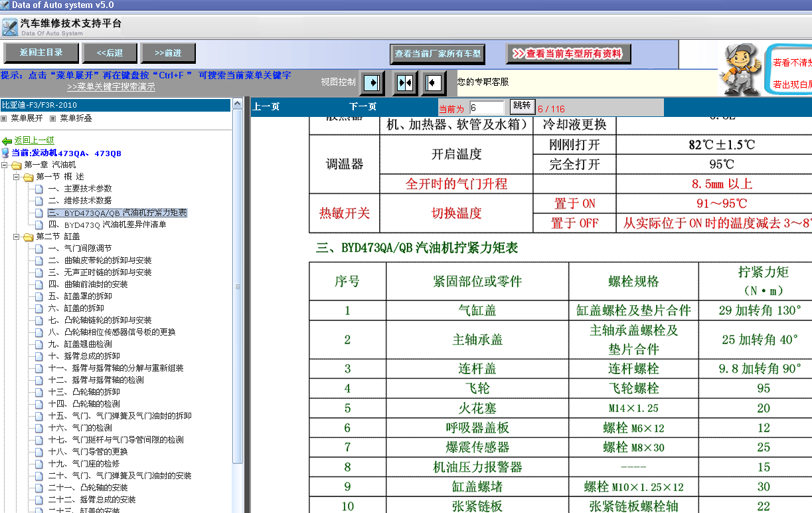Click page icon beside 无声正时链的拆卸与安装
The height and width of the screenshot is (513, 812).
point(39,272)
